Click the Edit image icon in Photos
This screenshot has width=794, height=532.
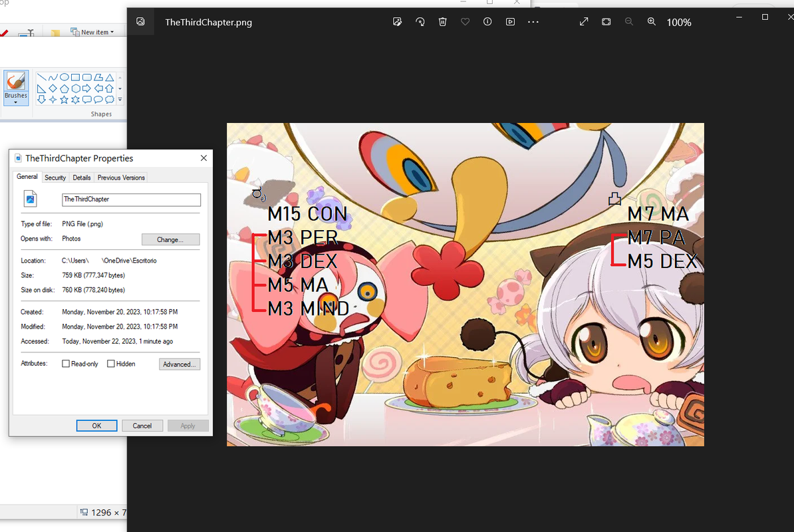(397, 22)
